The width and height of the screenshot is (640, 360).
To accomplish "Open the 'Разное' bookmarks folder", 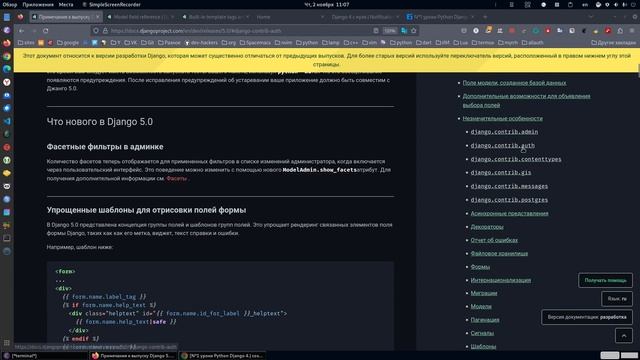I will [x=169, y=42].
